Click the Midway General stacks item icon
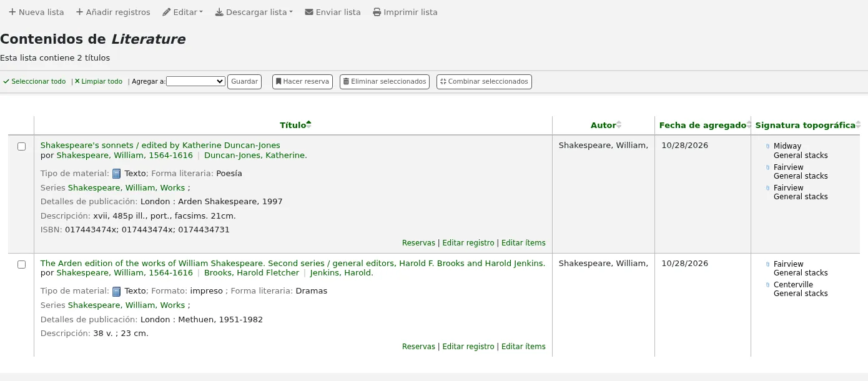This screenshot has height=381, width=868. (x=767, y=146)
